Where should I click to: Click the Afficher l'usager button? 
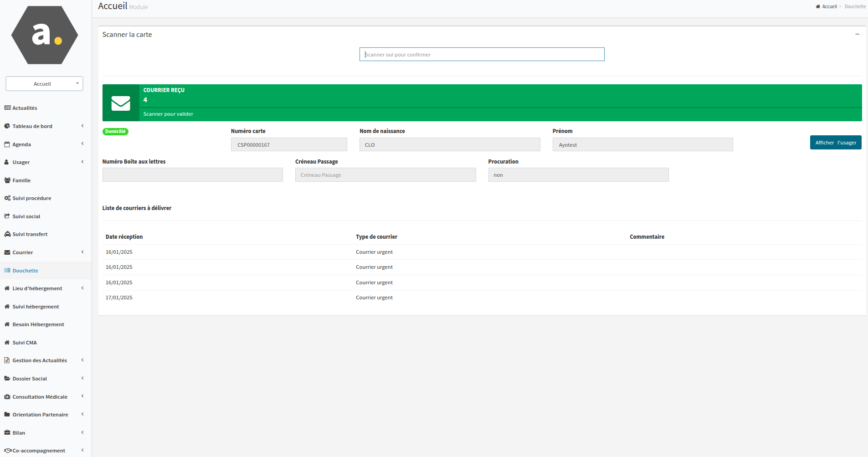pos(835,142)
